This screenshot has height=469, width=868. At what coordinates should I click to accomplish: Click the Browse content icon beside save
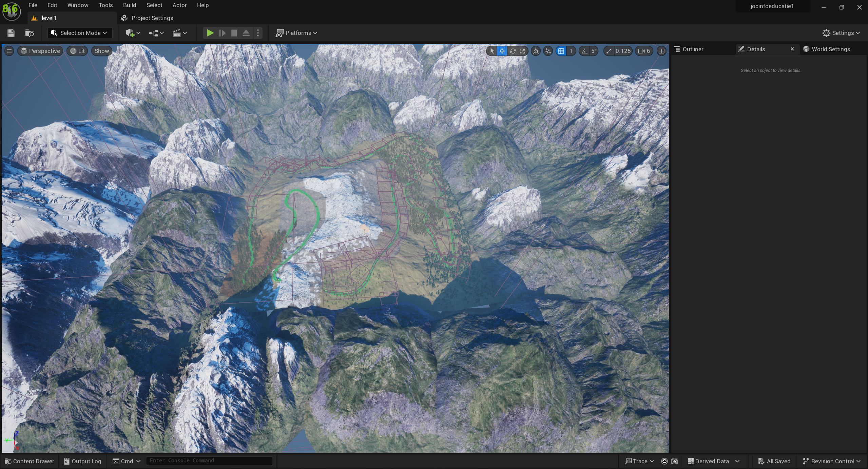[x=30, y=33]
